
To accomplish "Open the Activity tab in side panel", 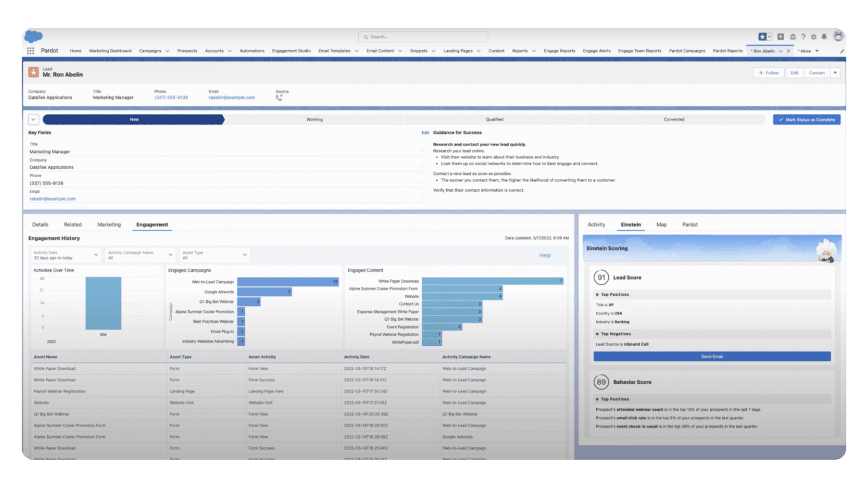I will (596, 225).
